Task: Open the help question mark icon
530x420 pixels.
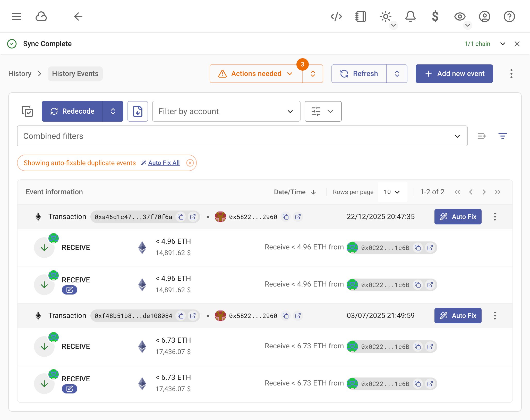Action: 509,16
